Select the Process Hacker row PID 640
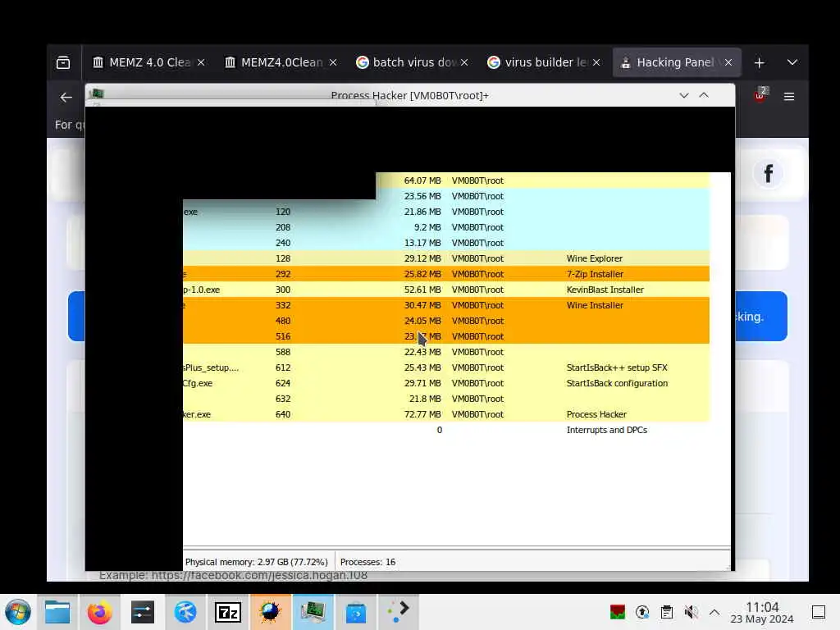Image resolution: width=840 pixels, height=630 pixels. [445, 414]
